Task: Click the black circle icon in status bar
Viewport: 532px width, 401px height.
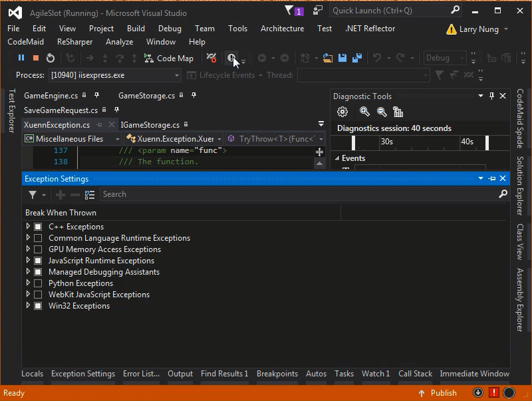Action: coord(509,393)
